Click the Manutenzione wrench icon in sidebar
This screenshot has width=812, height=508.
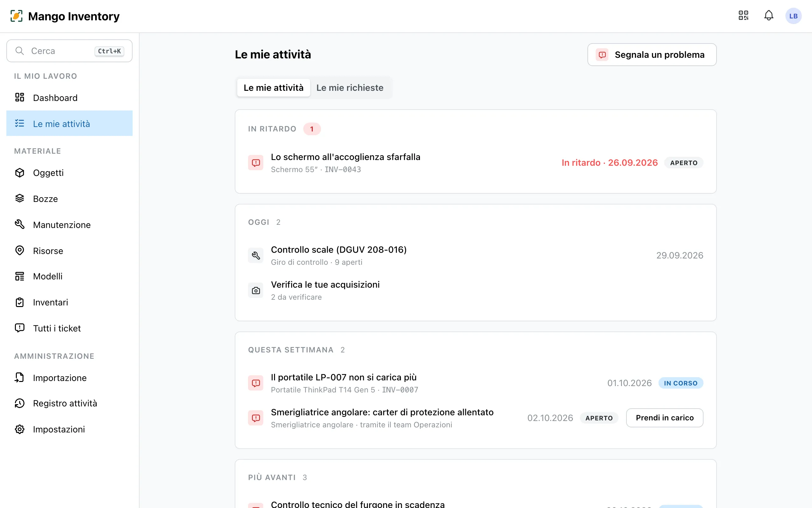(x=19, y=224)
